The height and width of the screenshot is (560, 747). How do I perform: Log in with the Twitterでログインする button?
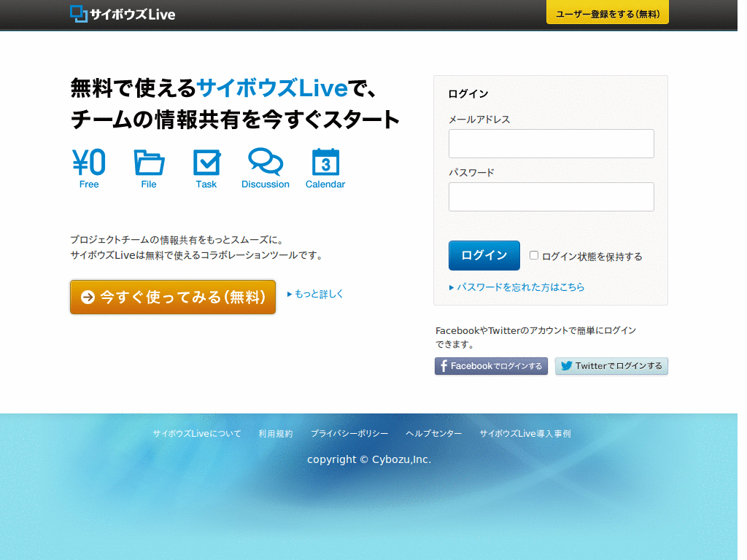coord(611,366)
